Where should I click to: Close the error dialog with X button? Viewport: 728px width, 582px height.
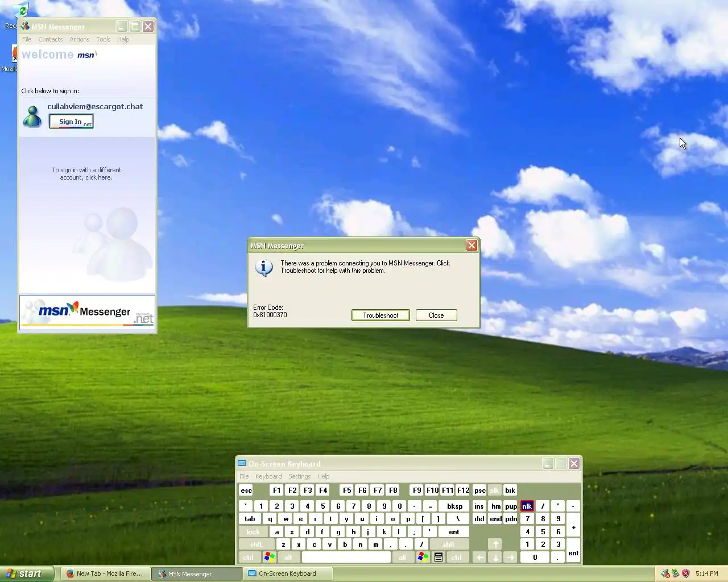point(471,245)
